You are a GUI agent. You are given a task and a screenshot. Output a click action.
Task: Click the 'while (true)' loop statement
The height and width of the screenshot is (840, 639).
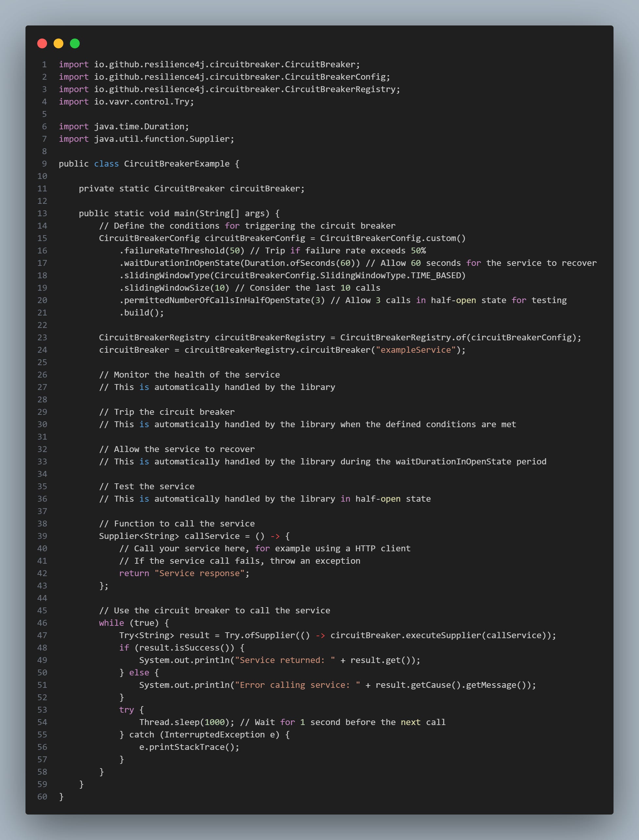click(x=129, y=623)
